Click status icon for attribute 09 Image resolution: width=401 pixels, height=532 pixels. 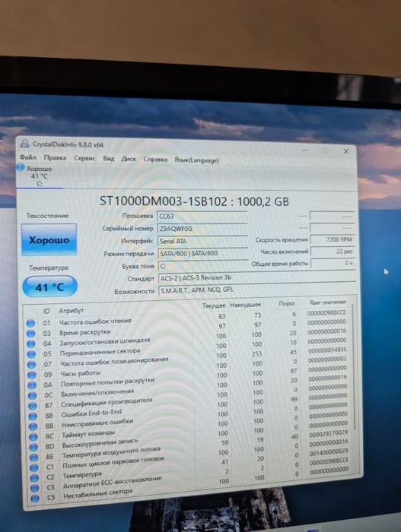click(x=32, y=375)
